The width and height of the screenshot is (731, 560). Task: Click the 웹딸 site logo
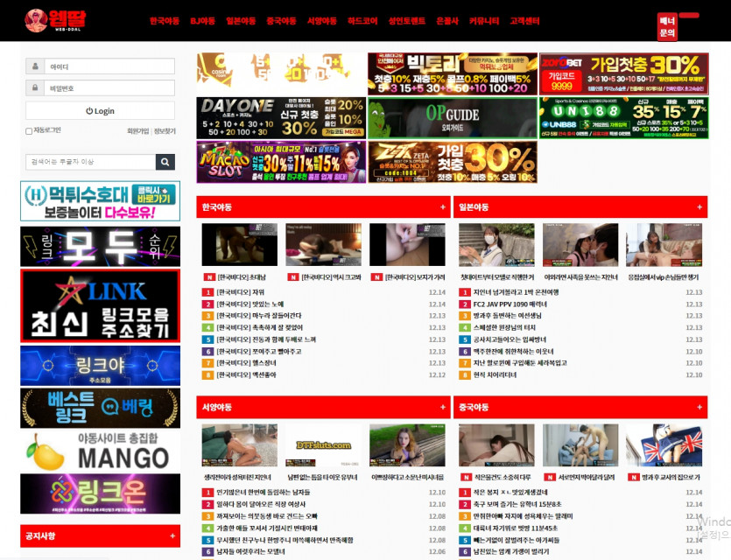pyautogui.click(x=53, y=19)
